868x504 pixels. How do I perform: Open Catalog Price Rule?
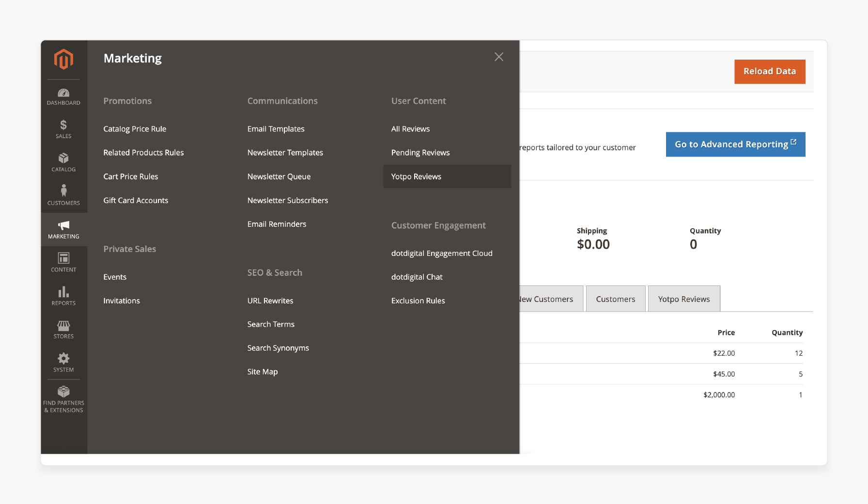coord(135,129)
